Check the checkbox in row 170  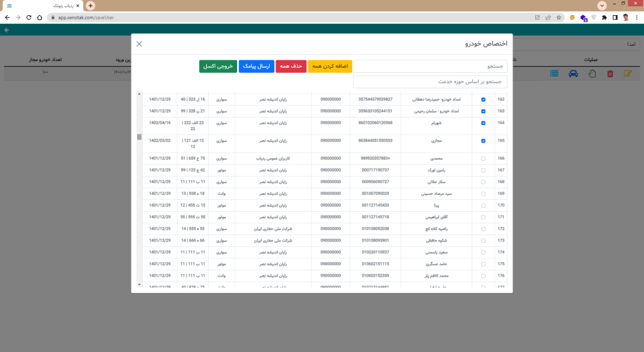(483, 206)
